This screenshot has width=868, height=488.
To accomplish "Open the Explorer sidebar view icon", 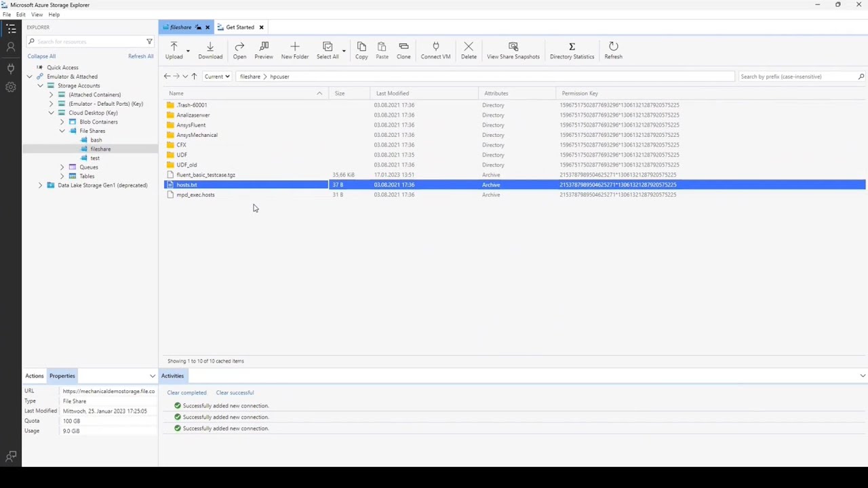I will (11, 28).
